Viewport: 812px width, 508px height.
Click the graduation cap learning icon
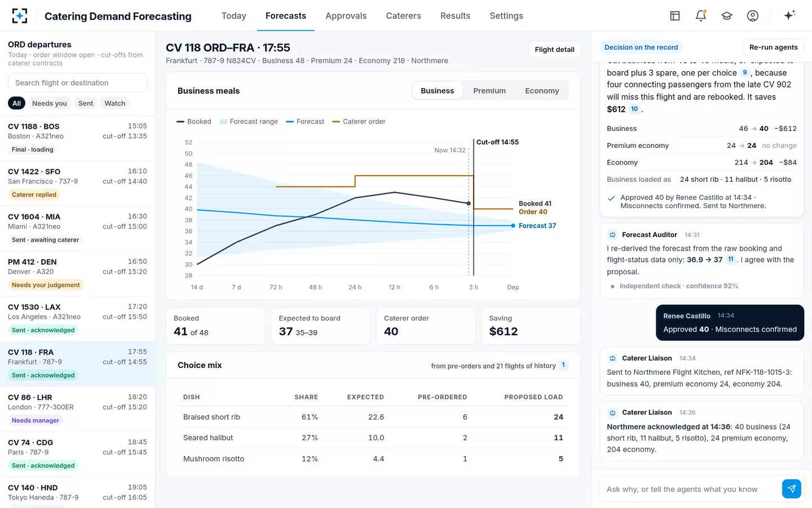click(727, 16)
